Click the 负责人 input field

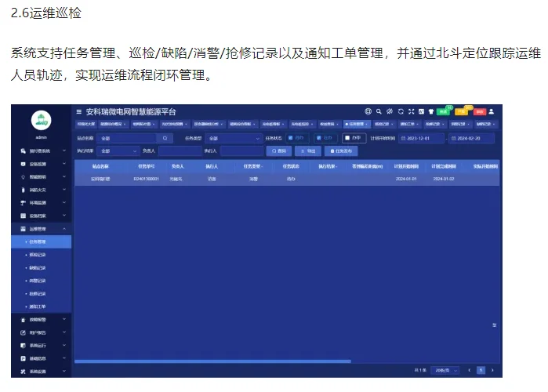click(180, 151)
